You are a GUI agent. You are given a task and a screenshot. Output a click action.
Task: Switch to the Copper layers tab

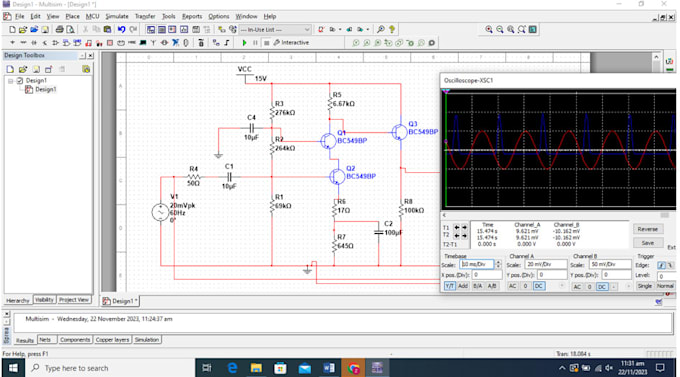(x=112, y=340)
